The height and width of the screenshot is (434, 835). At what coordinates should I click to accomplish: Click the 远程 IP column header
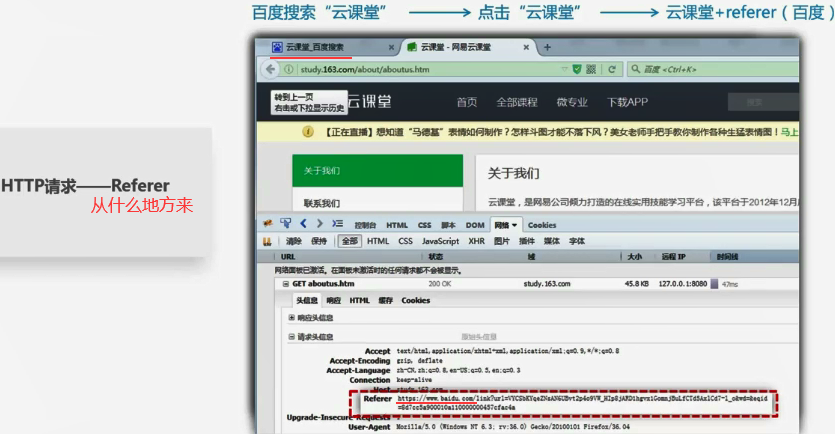674,257
